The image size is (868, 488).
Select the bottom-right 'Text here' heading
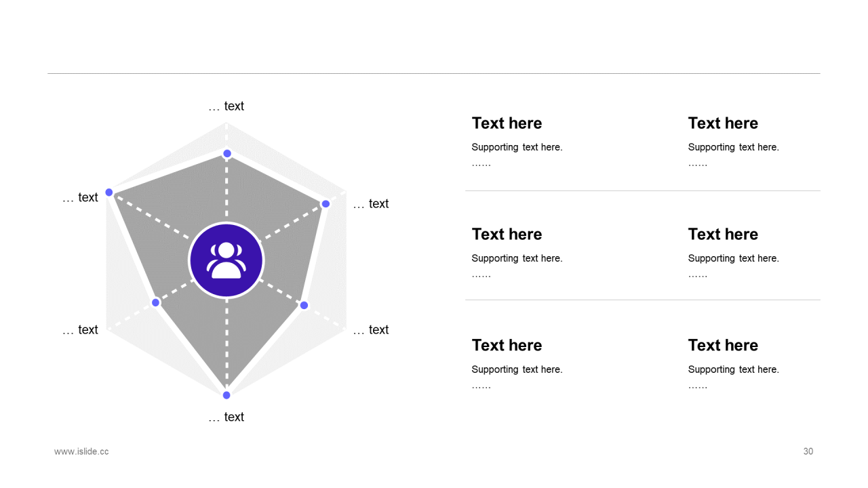[723, 346]
